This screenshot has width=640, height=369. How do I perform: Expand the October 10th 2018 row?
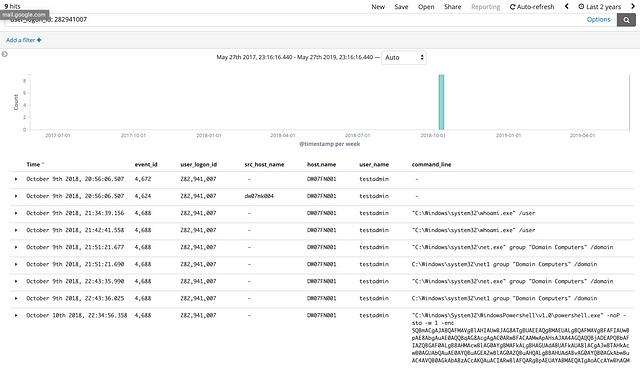[16, 316]
